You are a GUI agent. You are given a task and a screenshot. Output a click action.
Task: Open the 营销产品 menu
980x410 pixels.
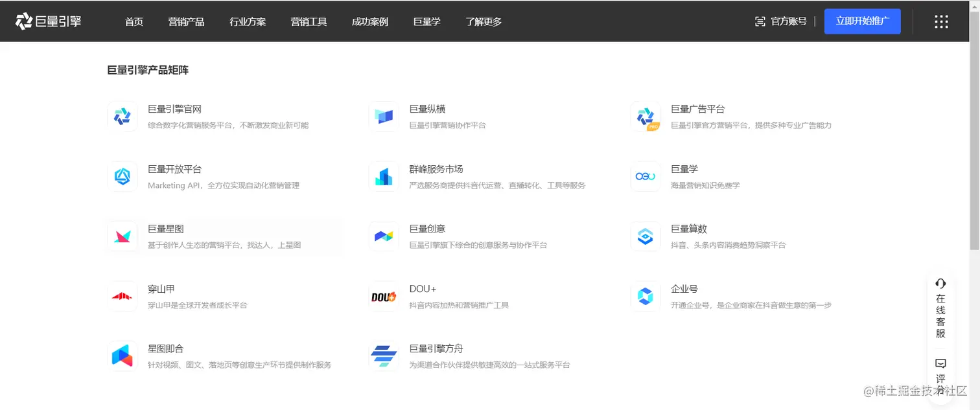pos(186,21)
